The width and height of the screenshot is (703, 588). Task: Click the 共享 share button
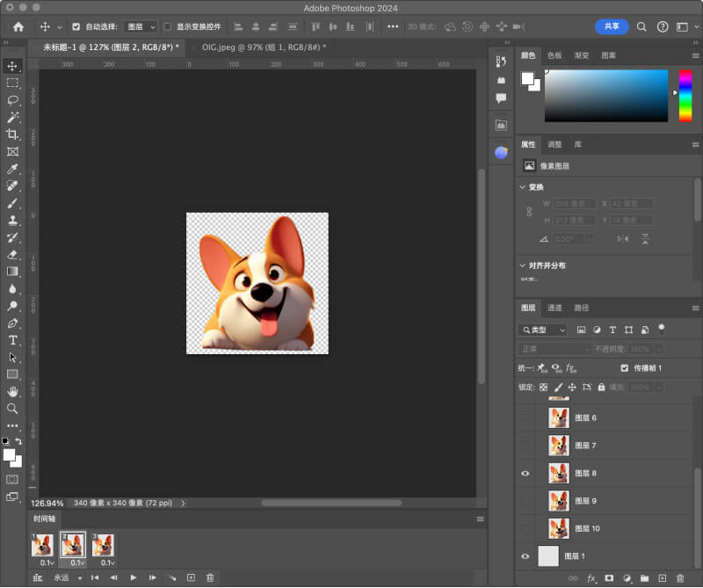point(612,26)
